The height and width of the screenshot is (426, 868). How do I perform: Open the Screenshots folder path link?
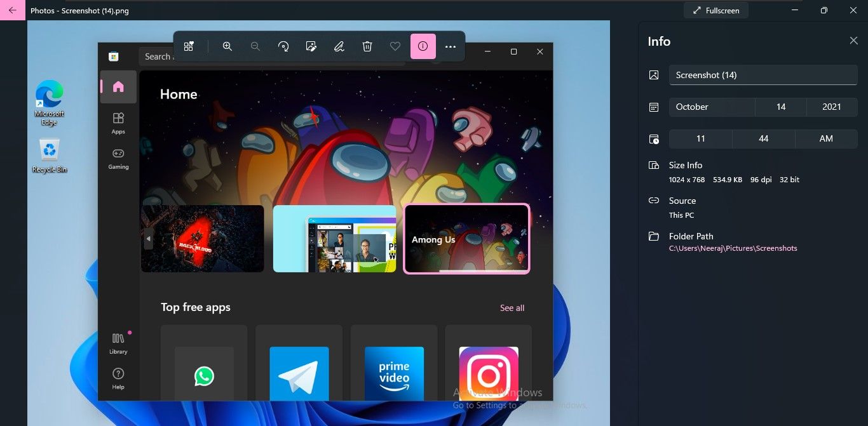(x=733, y=248)
